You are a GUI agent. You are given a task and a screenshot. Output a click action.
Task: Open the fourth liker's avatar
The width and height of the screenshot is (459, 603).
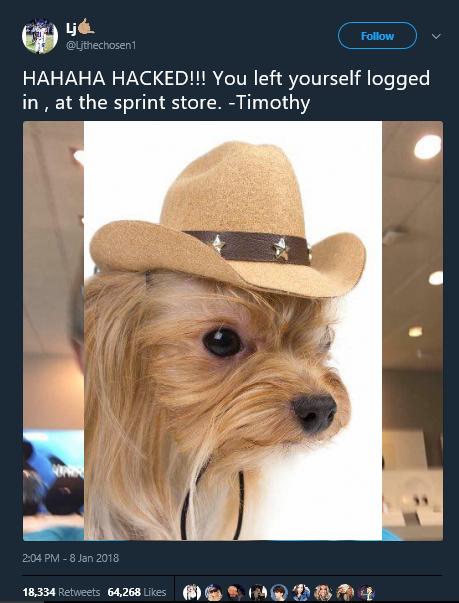coord(257,592)
